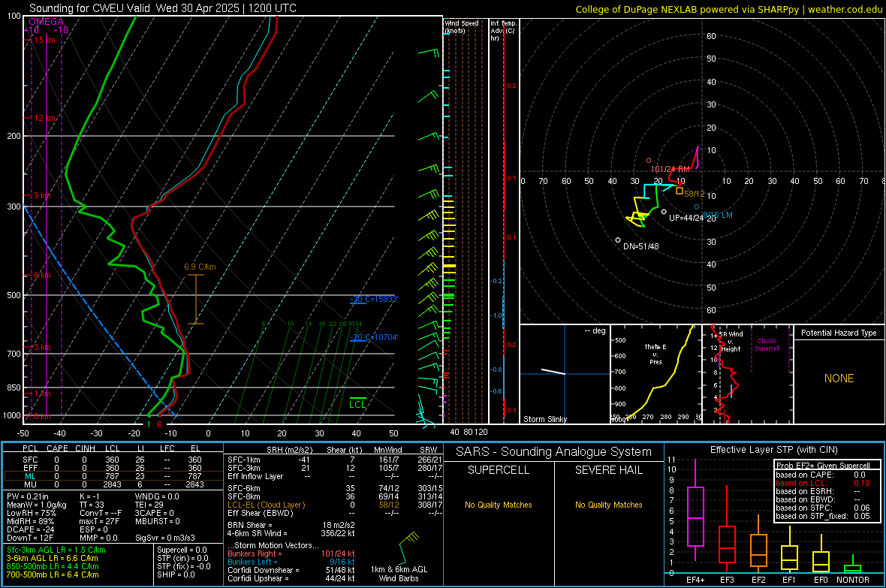The width and height of the screenshot is (886, 588).
Task: Click the OMEGA label
Action: point(47,22)
